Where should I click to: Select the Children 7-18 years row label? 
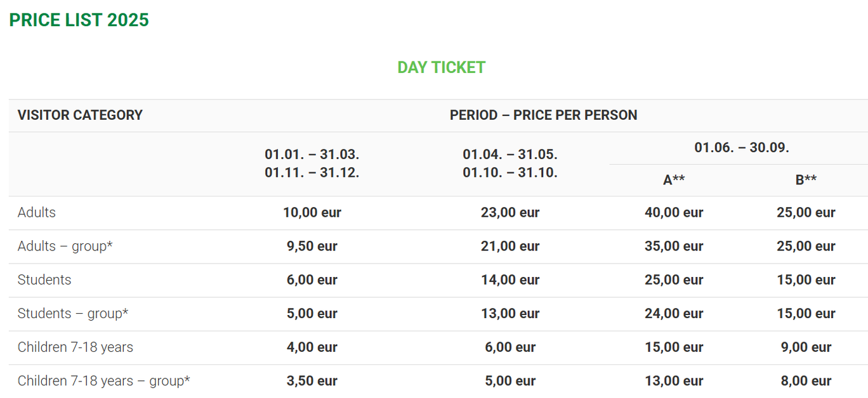pyautogui.click(x=76, y=347)
